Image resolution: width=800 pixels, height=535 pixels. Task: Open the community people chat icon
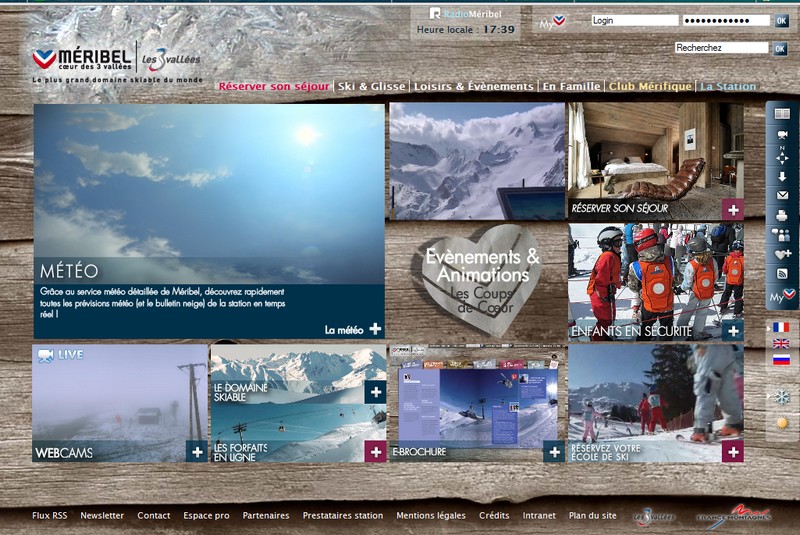tap(781, 235)
